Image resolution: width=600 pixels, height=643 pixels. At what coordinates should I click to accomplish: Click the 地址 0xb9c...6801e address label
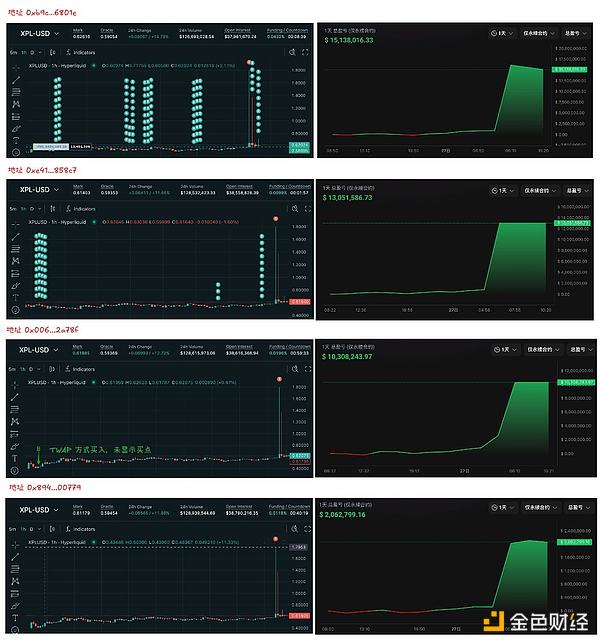click(42, 13)
